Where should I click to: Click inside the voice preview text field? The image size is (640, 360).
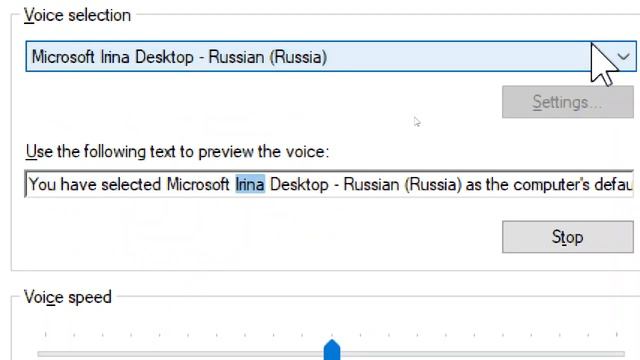click(329, 184)
